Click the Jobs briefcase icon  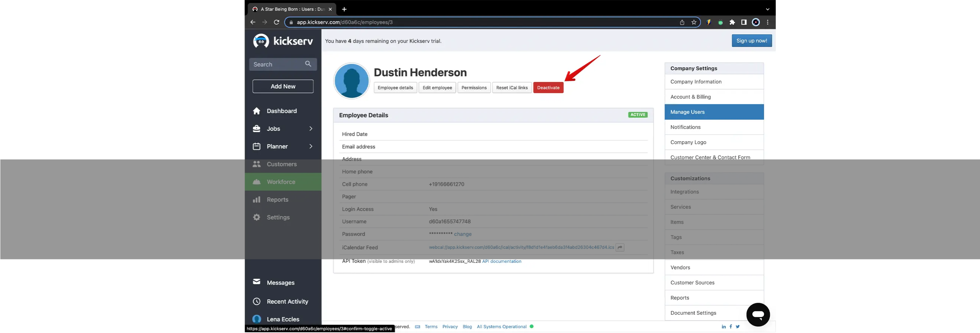click(257, 129)
